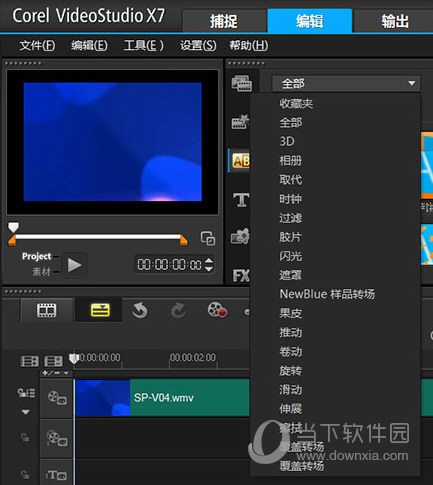
Task: Open the 工具(E) menu
Action: [x=143, y=45]
